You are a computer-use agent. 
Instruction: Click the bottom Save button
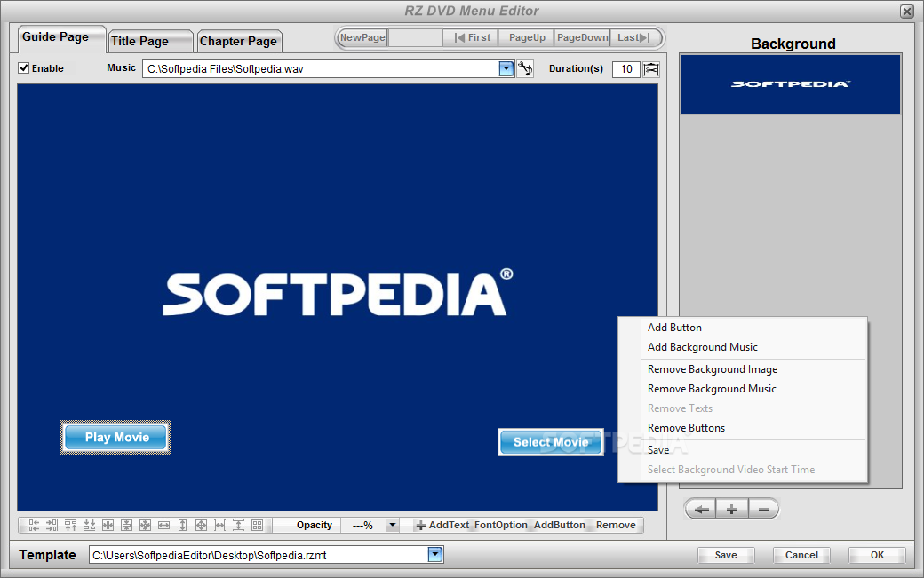click(x=726, y=555)
